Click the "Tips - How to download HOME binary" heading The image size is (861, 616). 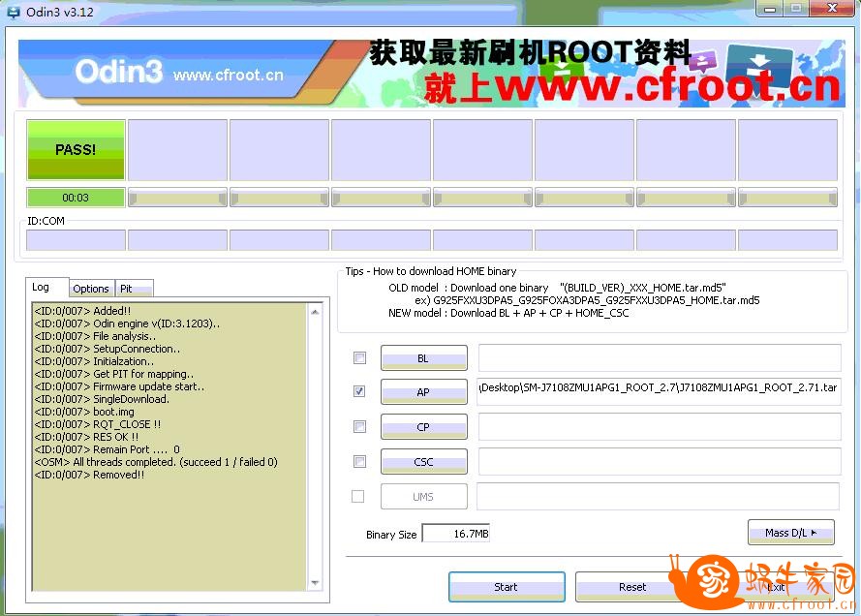[x=431, y=271]
